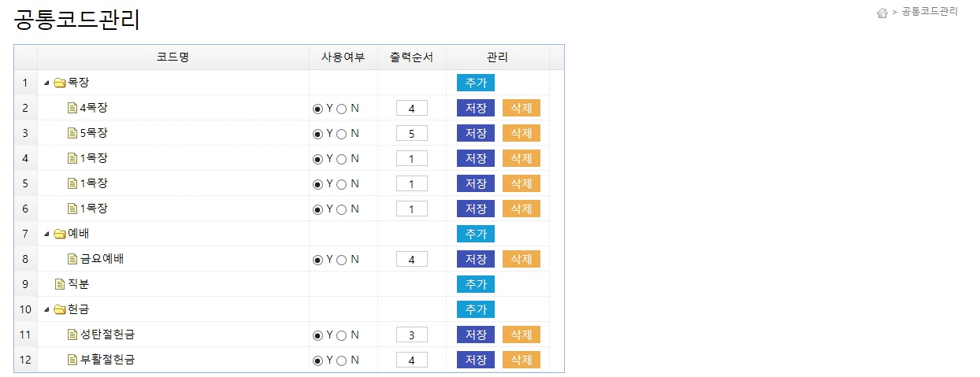Click the 코드명 column header
This screenshot has height=377, width=980.
[173, 57]
